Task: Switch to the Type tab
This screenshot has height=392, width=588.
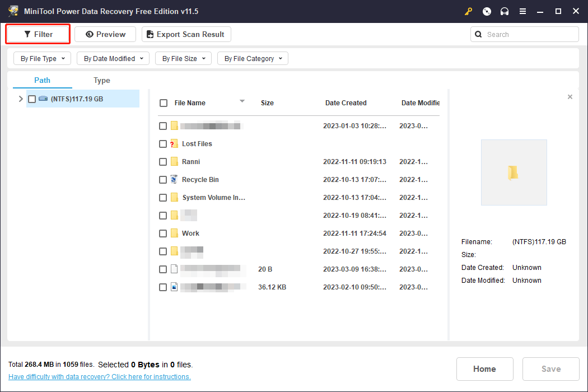Action: [101, 80]
